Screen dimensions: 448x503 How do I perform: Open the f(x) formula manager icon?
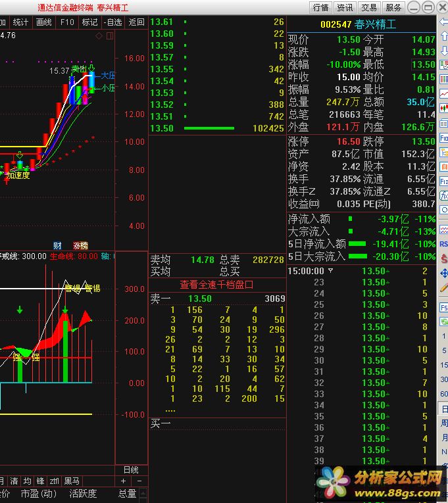click(444, 196)
